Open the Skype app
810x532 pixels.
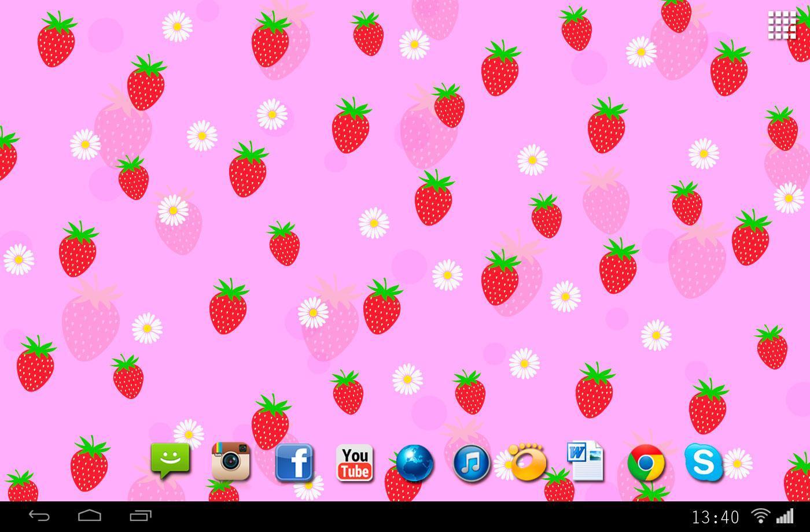tap(703, 462)
